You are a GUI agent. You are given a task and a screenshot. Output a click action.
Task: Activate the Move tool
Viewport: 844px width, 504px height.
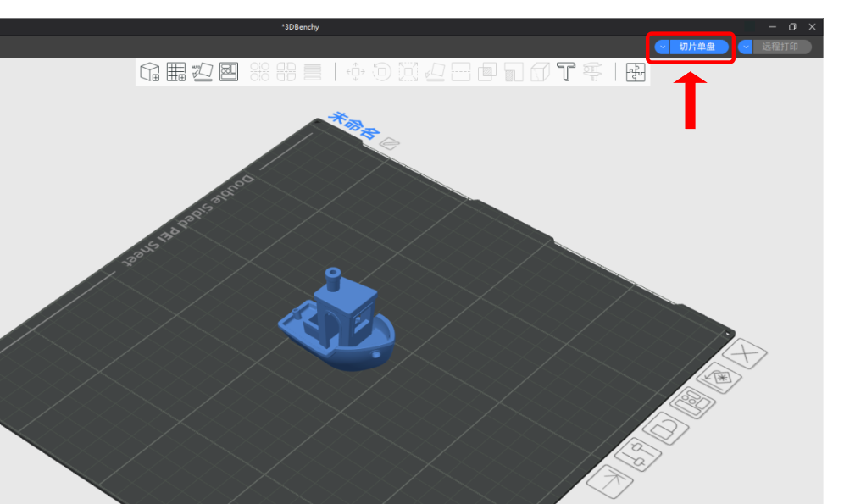(355, 71)
